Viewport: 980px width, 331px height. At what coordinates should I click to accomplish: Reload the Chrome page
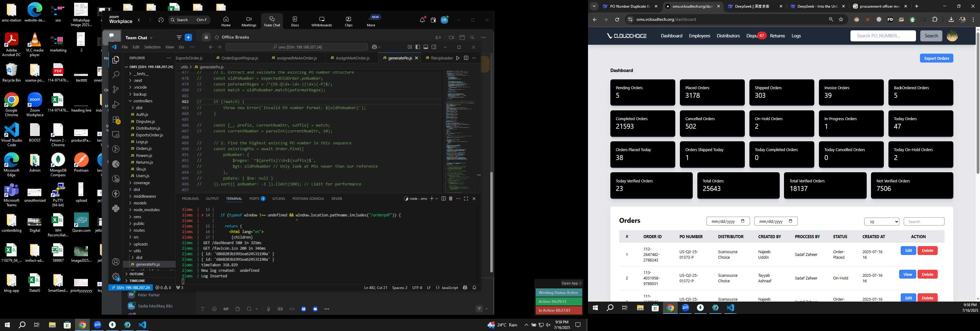click(x=617, y=19)
